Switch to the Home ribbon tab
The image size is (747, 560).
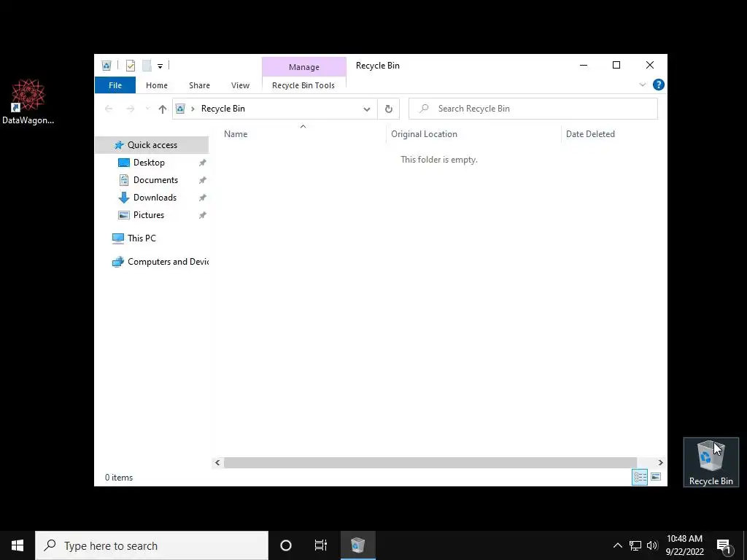click(x=157, y=85)
